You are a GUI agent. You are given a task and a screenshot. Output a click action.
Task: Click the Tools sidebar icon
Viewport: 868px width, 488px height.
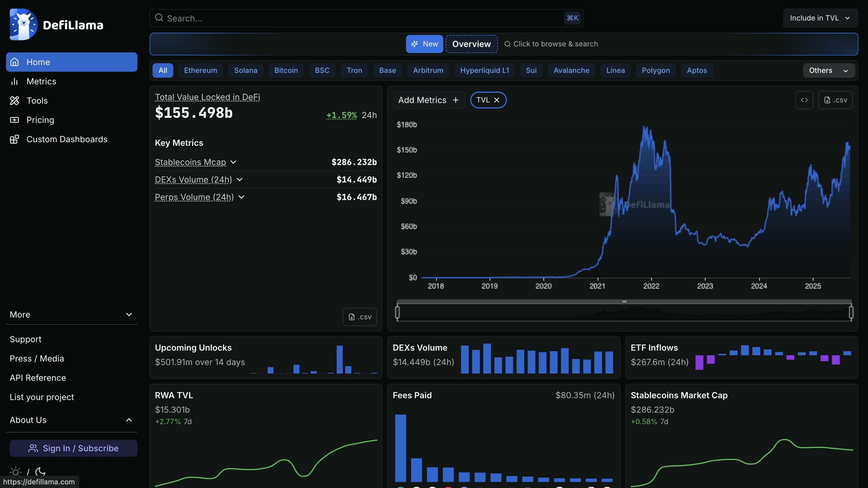coord(15,100)
